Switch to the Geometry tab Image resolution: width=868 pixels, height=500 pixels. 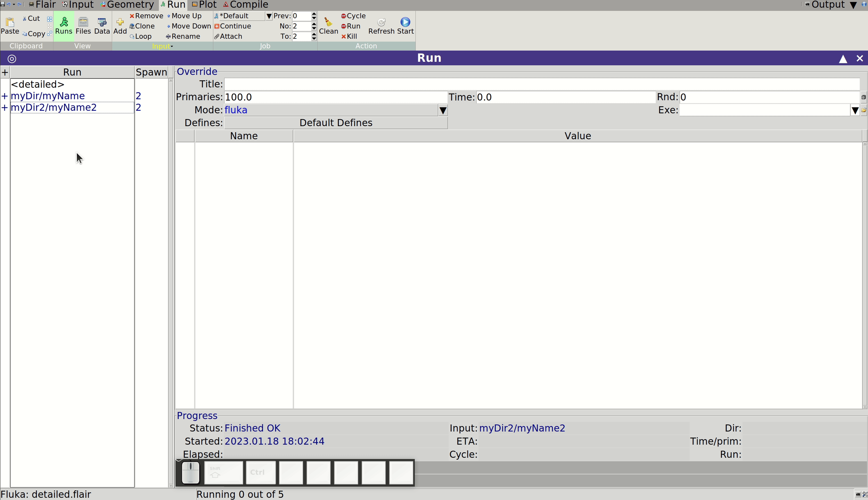tap(127, 5)
